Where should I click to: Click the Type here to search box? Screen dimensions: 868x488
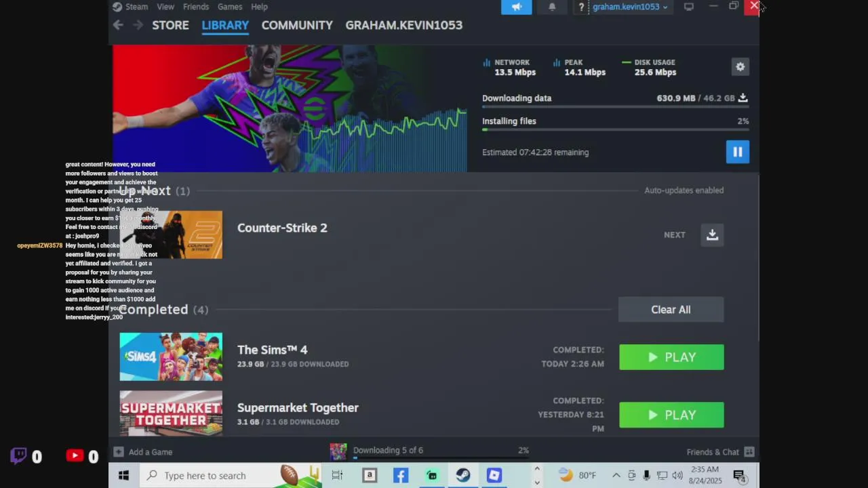(x=231, y=476)
